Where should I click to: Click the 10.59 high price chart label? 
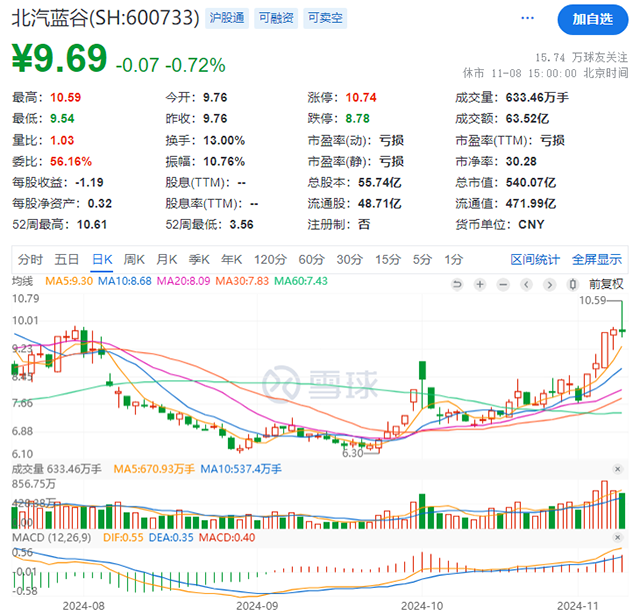point(593,300)
